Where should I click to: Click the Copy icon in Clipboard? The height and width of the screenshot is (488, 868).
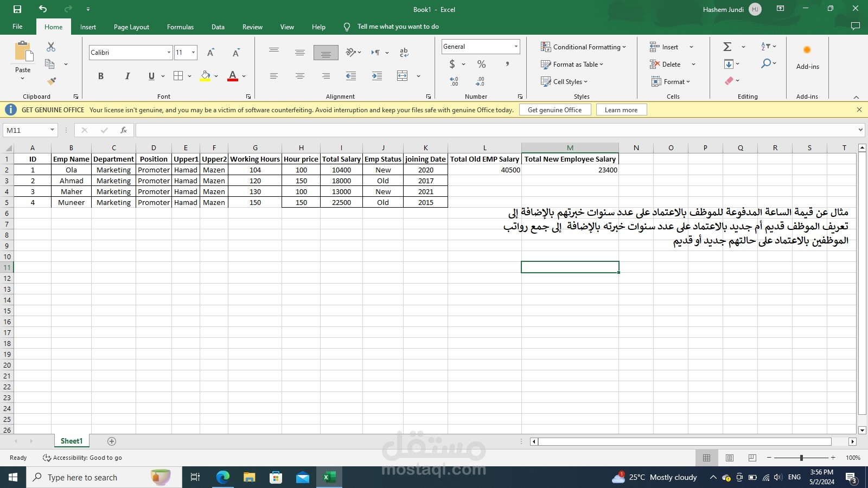click(x=49, y=64)
